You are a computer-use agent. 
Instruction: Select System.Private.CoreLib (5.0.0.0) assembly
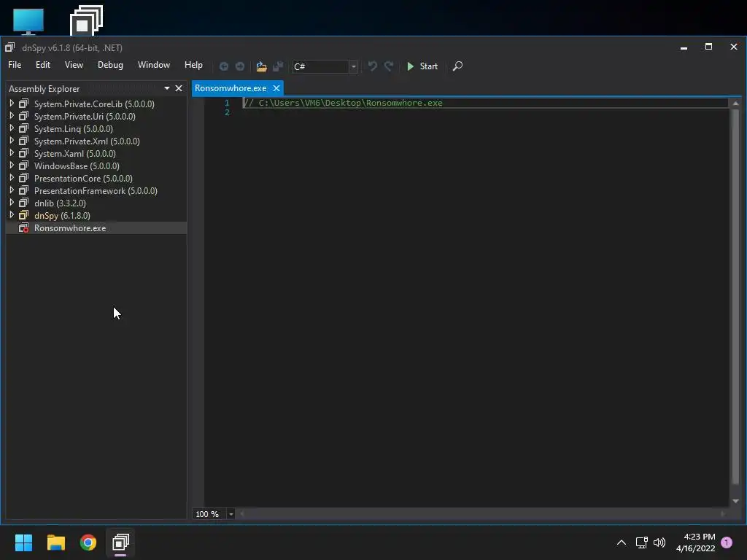click(94, 104)
